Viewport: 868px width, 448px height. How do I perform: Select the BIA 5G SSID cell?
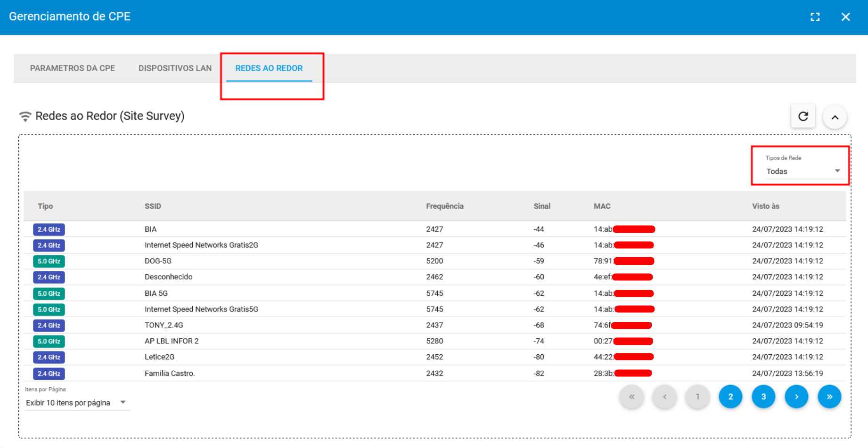tap(156, 293)
